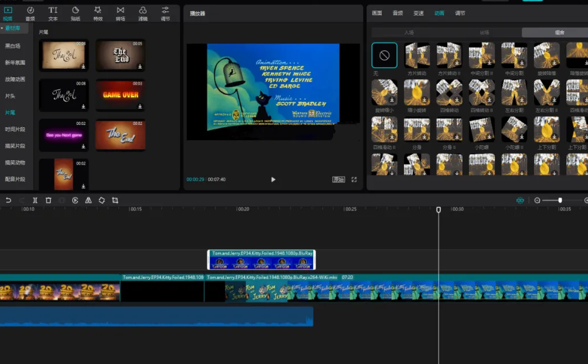Delete the selected clip with trash icon
The height and width of the screenshot is (364, 588).
click(x=48, y=201)
